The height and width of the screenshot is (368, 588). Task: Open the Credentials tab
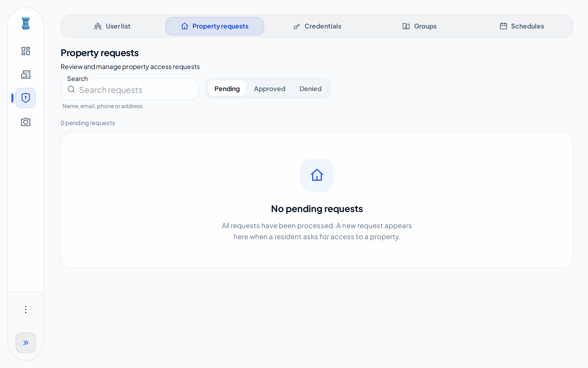(317, 26)
